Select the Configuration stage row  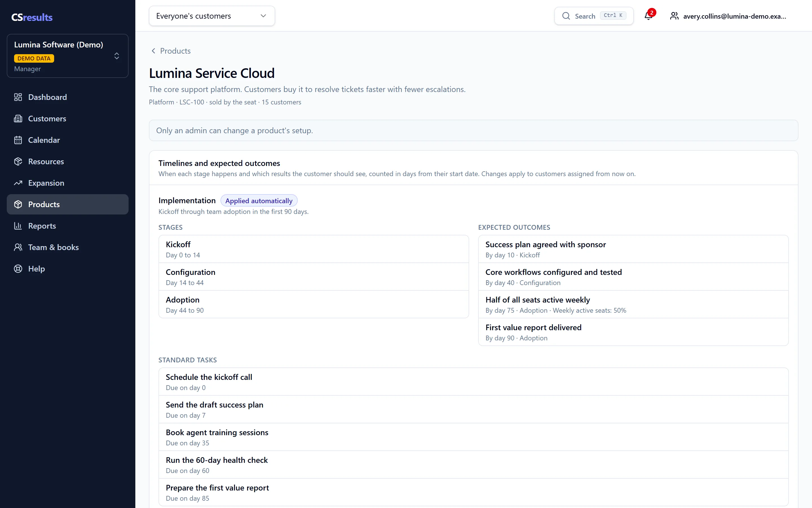coord(314,277)
